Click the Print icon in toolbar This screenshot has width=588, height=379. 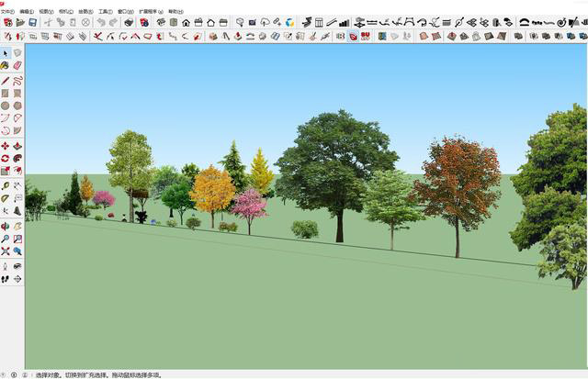point(130,22)
